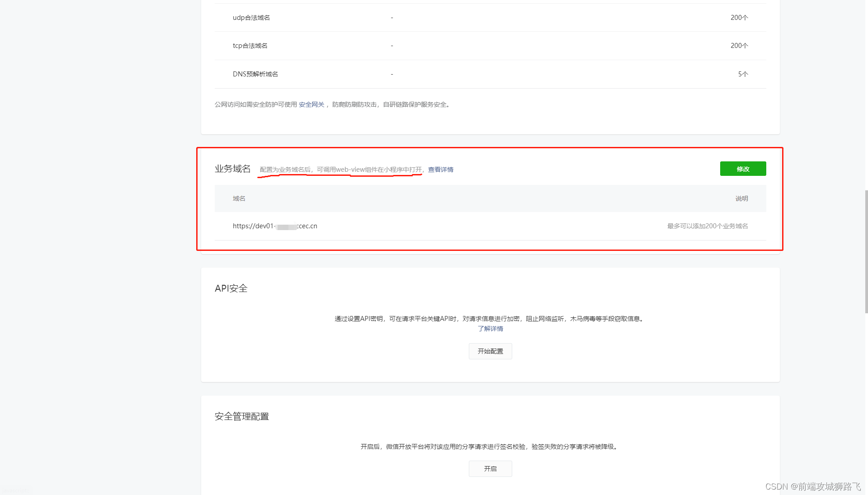The width and height of the screenshot is (868, 495).
Task: Click the https://dev01 domain entry
Action: [275, 226]
